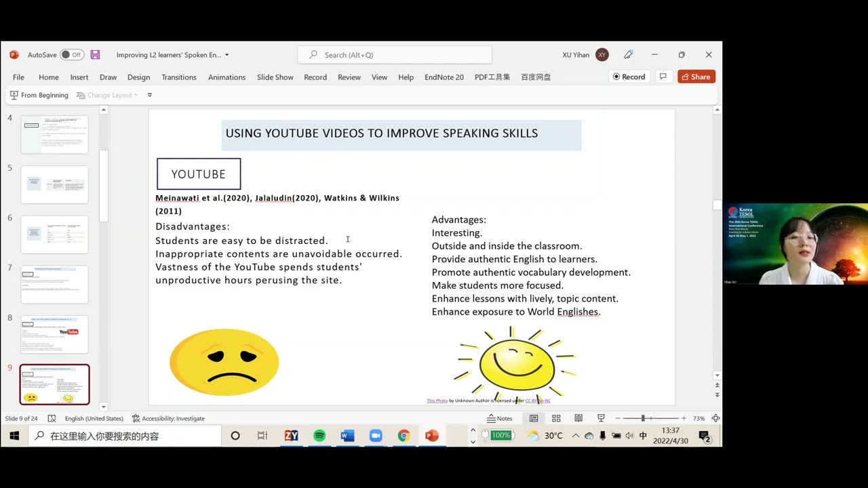The width and height of the screenshot is (868, 488).
Task: Click the slide thumbnail panel scrollbar
Action: (104, 186)
